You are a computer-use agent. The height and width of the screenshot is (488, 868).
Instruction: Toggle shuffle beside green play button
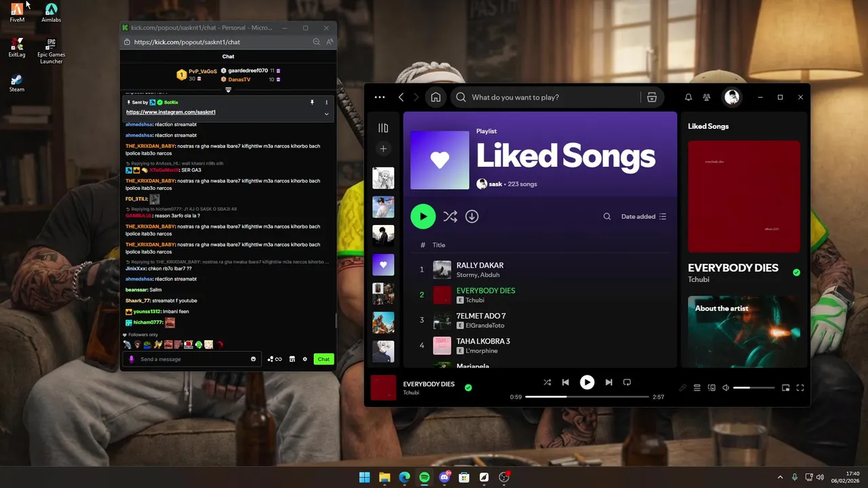(x=450, y=216)
